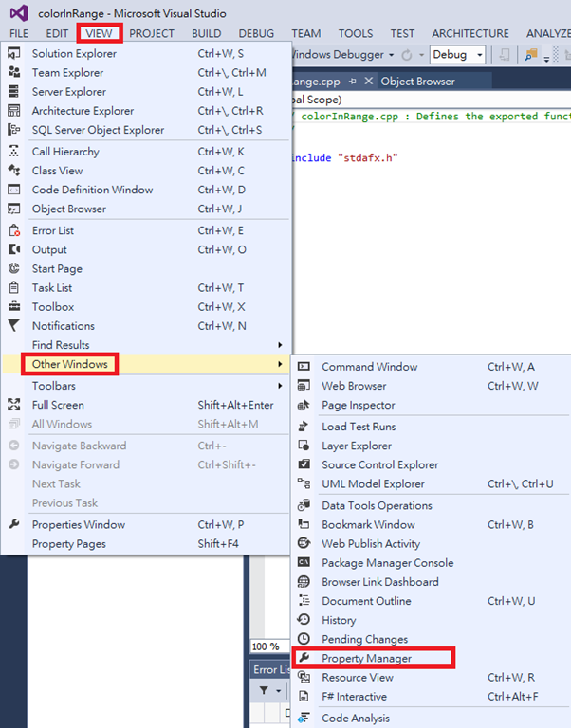
Task: Click the refresh toolbar button
Action: point(407,55)
